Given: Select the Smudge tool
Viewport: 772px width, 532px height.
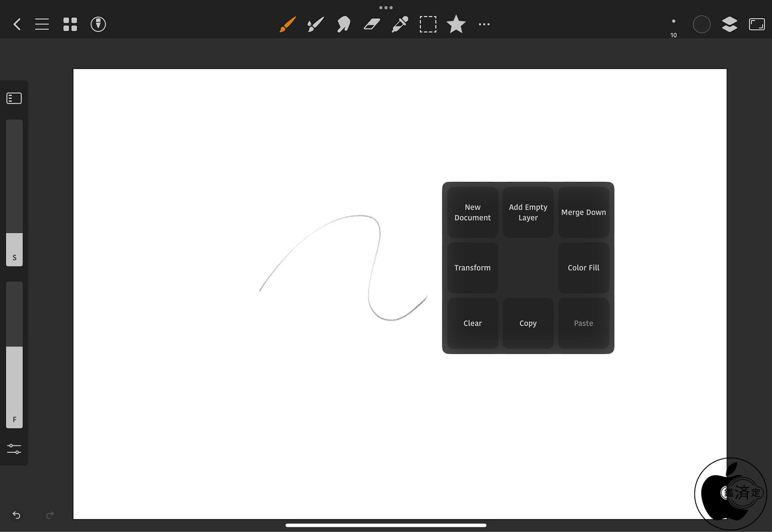Looking at the screenshot, I should 344,24.
